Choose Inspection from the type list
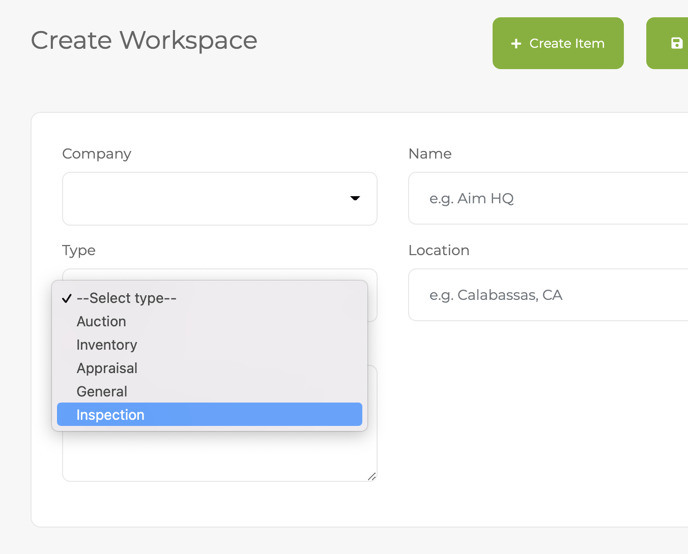688x554 pixels. coord(209,415)
